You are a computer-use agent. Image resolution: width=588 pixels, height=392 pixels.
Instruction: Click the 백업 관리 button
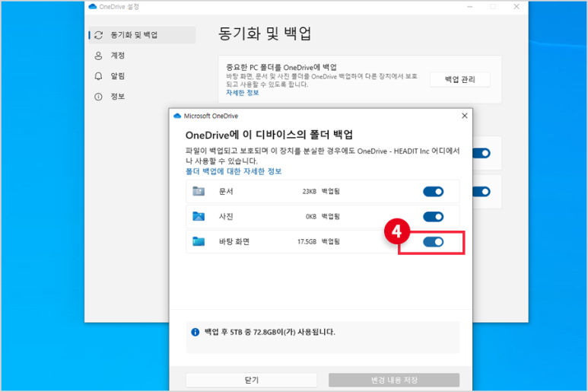click(459, 79)
